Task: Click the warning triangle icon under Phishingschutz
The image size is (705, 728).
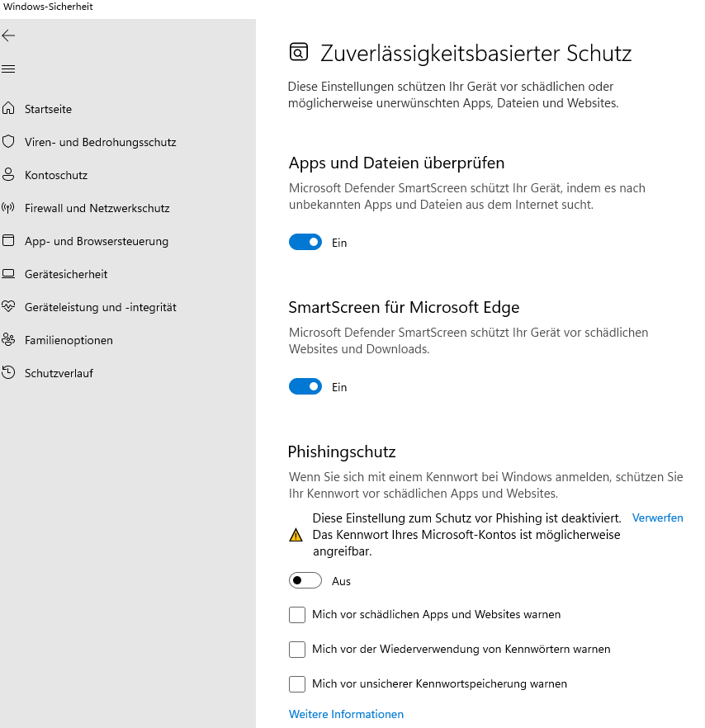Action: pos(296,534)
